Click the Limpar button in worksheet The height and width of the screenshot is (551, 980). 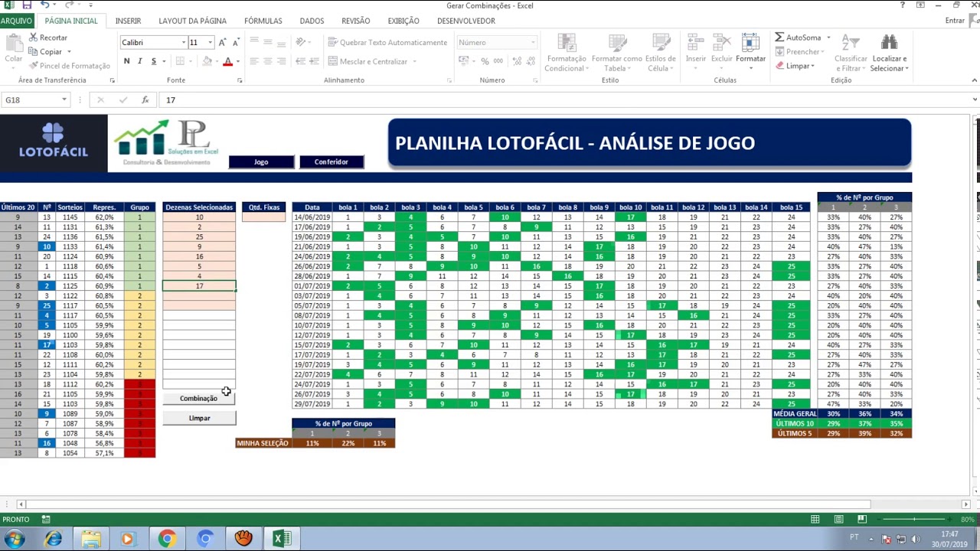(x=199, y=418)
